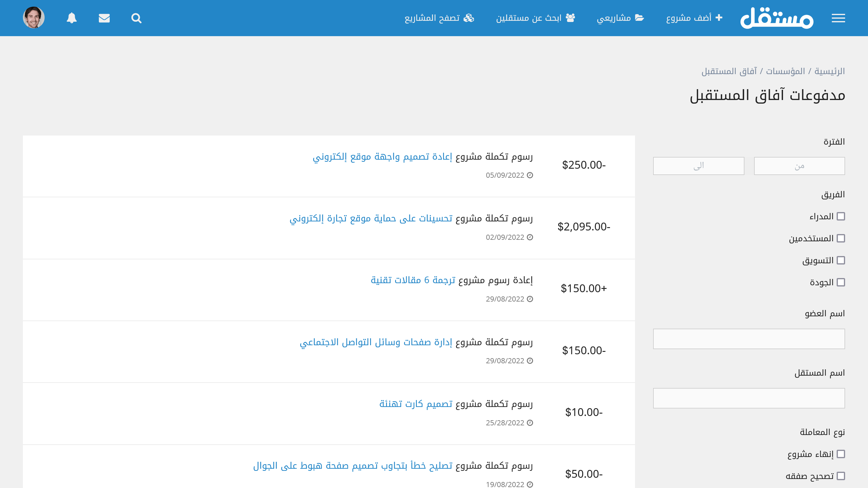Go to المؤسسات breadcrumb link
This screenshot has height=488, width=868.
pyautogui.click(x=785, y=71)
